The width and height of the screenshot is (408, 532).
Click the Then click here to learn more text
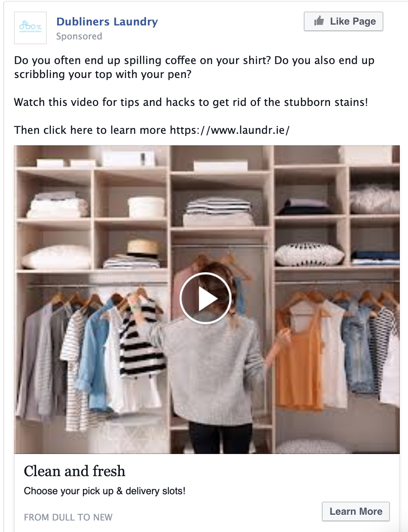(x=90, y=130)
